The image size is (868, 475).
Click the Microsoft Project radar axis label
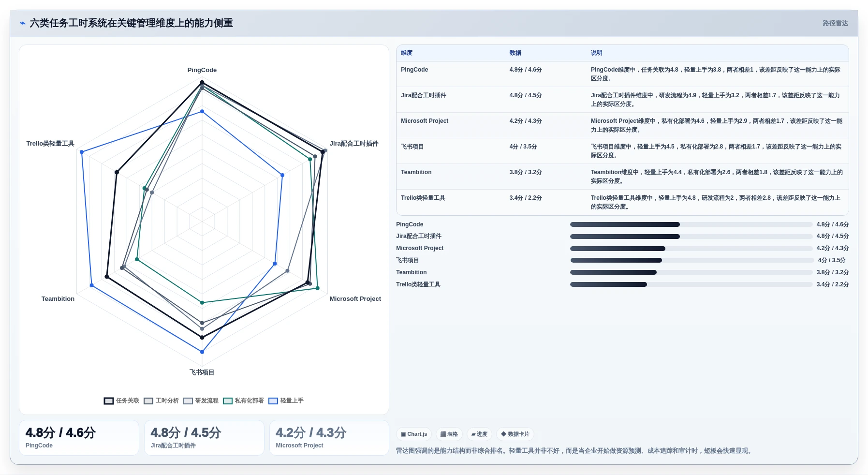pyautogui.click(x=355, y=299)
